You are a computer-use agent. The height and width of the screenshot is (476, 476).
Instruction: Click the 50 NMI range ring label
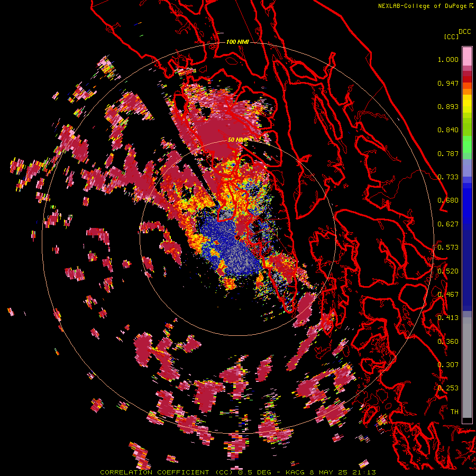pos(237,140)
